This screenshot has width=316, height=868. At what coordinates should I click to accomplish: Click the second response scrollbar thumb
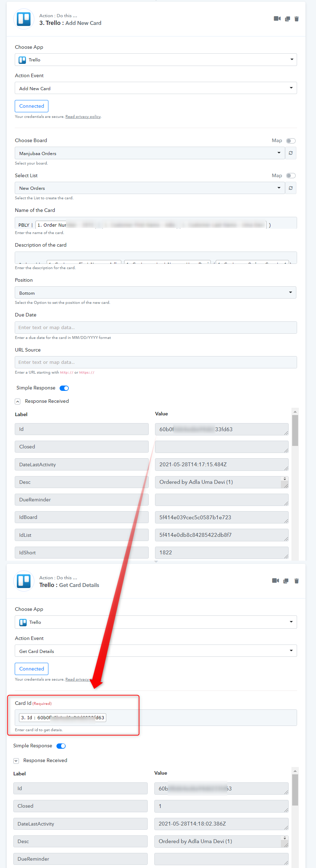[x=295, y=790]
